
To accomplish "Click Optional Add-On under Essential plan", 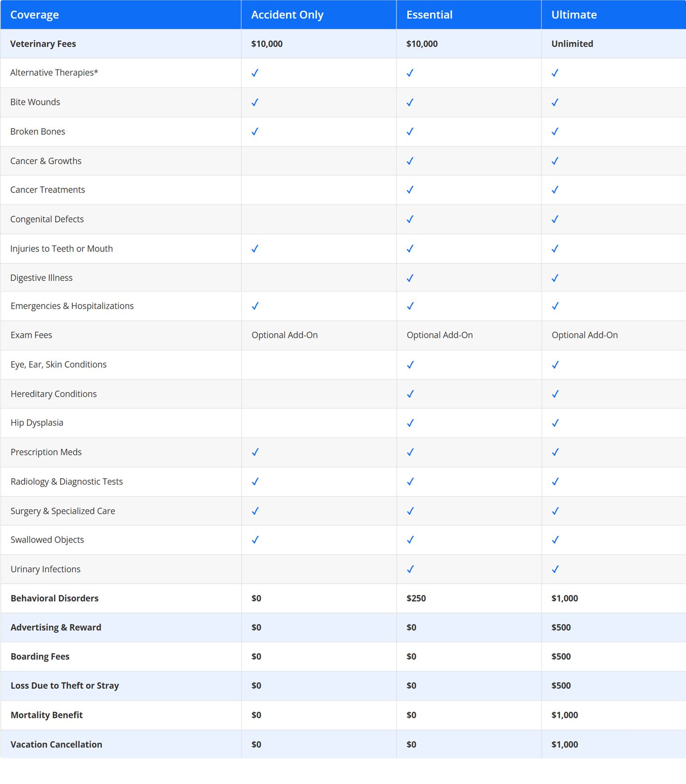I will coord(440,335).
